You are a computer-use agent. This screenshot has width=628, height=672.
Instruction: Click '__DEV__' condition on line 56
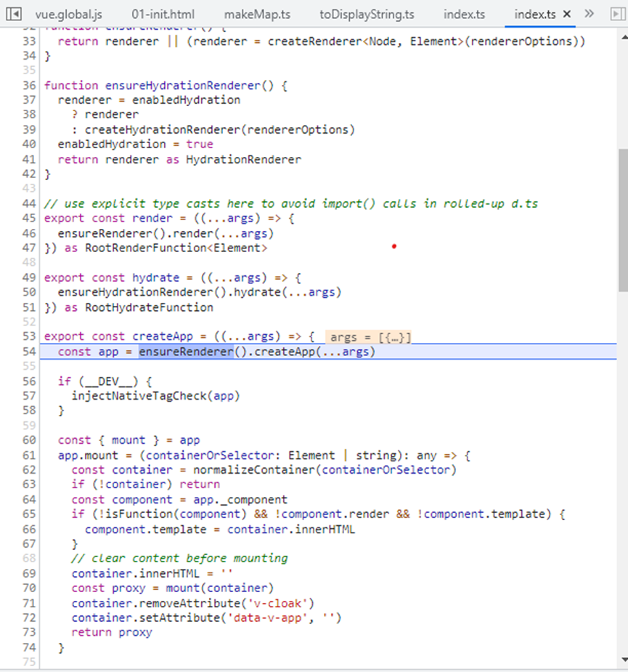[x=109, y=381]
